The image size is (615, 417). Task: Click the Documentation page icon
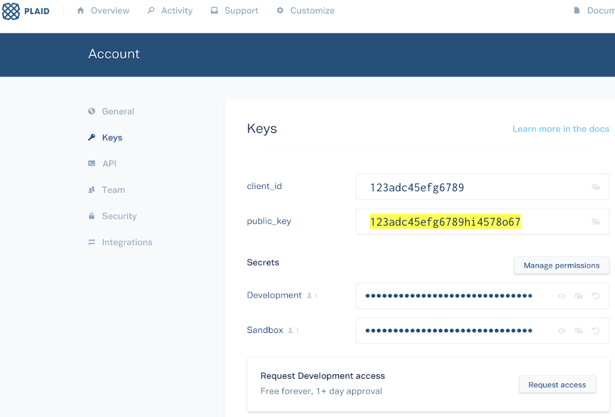577,11
